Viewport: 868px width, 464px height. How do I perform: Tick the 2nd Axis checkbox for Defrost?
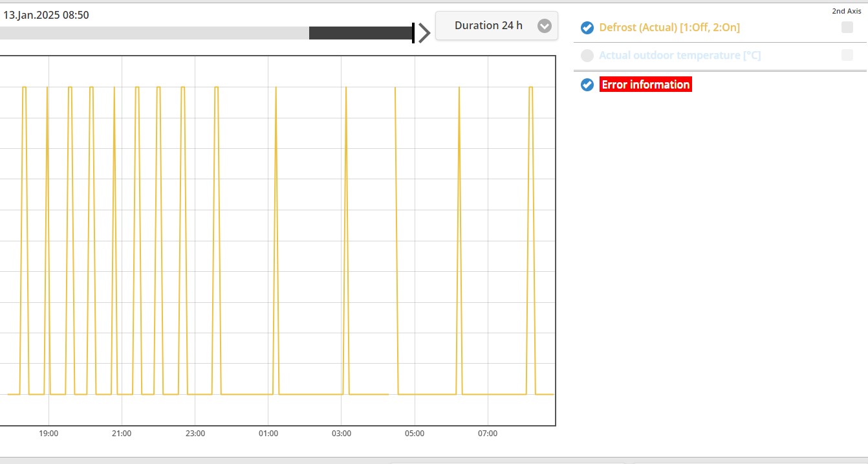pos(847,27)
